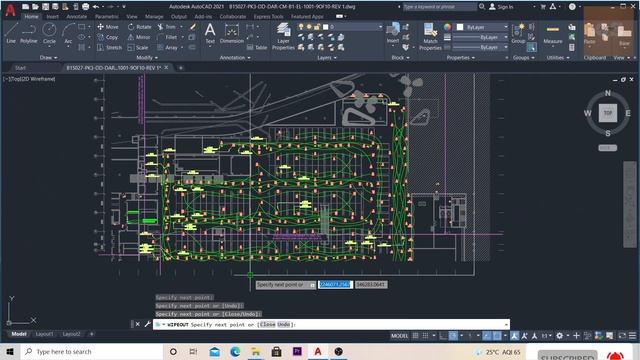Click Match Properties
640x360 pixels.
[430, 37]
